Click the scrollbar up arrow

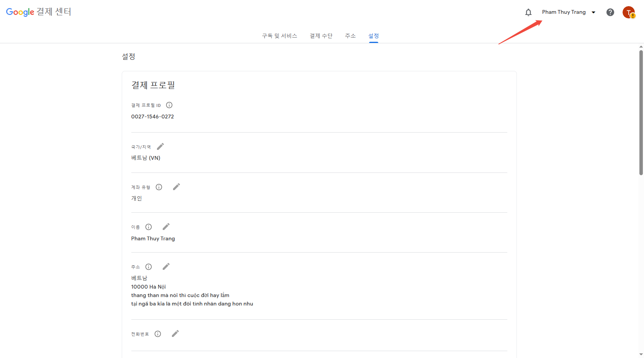(x=641, y=47)
